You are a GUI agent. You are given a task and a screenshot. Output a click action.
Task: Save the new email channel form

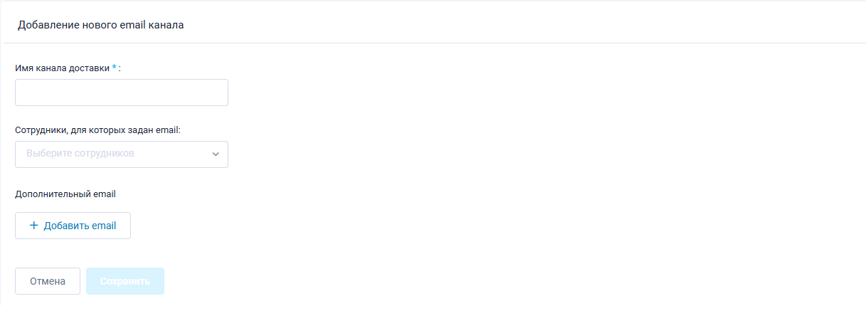[x=125, y=281]
